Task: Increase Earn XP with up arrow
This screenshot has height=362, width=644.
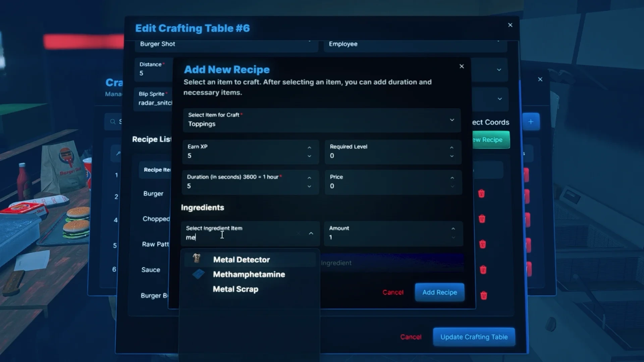Action: click(309, 147)
